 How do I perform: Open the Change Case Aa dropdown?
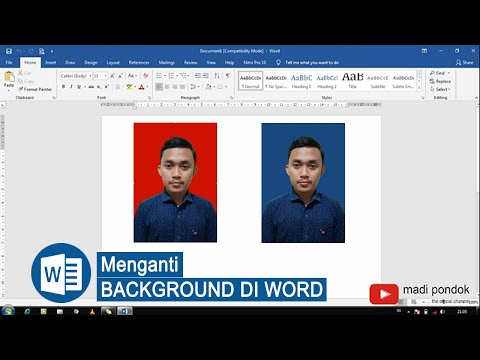[x=132, y=76]
